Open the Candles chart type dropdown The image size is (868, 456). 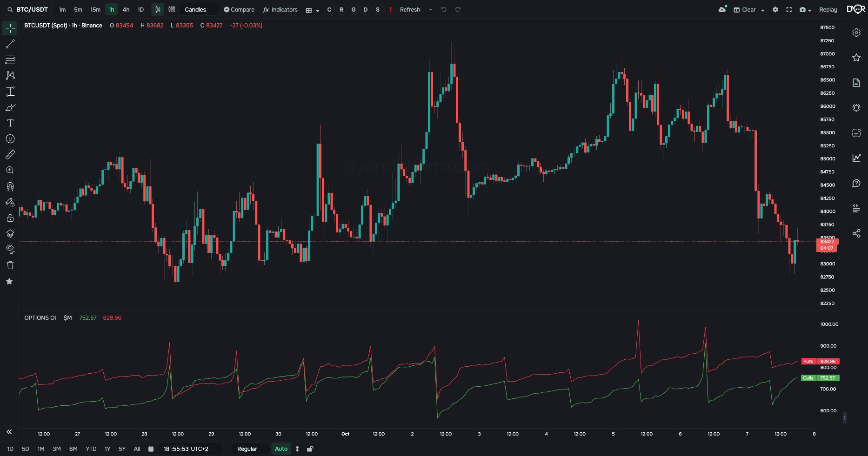(x=199, y=9)
